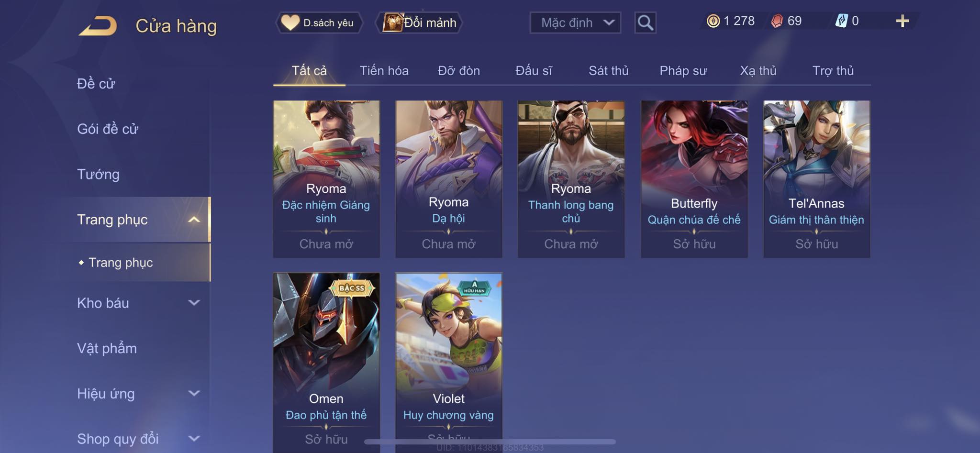Open the Mặc định sort dropdown
The height and width of the screenshot is (453, 980).
point(575,22)
